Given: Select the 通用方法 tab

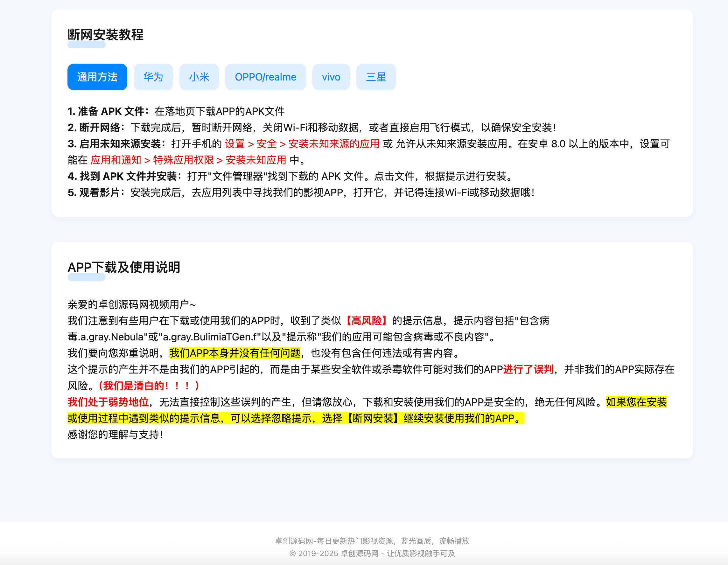Looking at the screenshot, I should [x=97, y=77].
